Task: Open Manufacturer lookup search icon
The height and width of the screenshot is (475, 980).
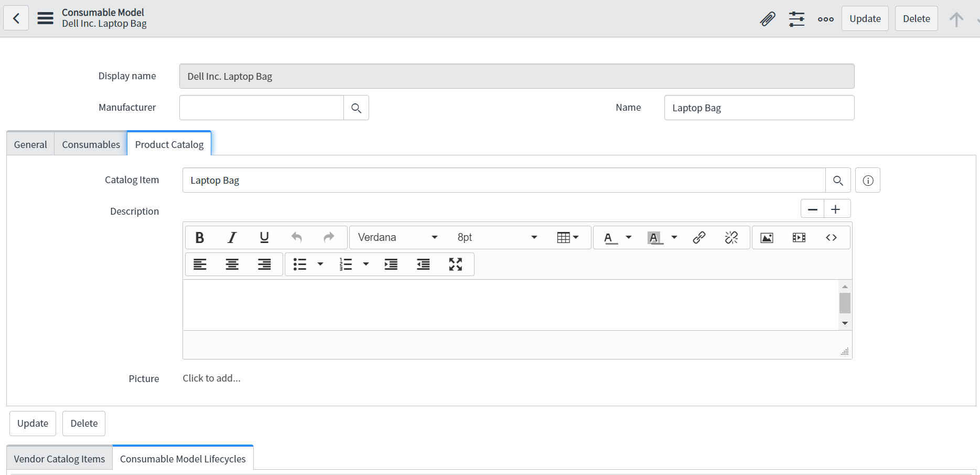Action: click(356, 108)
